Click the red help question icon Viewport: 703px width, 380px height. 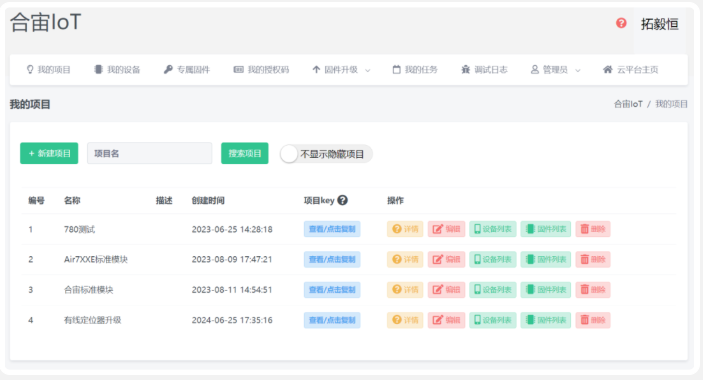click(621, 23)
